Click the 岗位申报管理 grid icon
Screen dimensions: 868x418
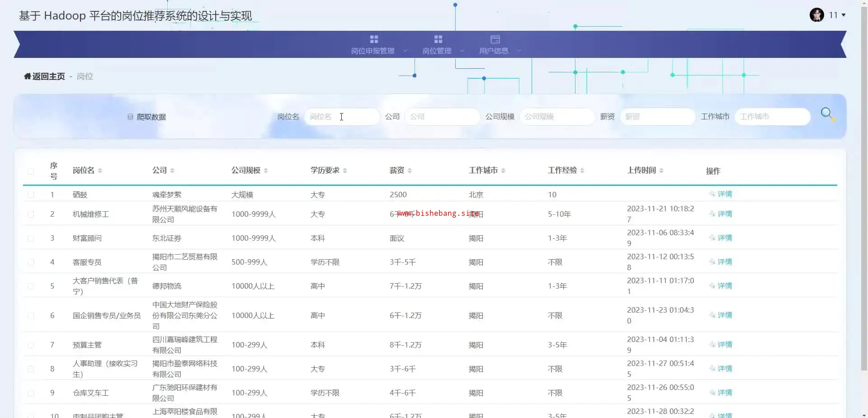pos(373,39)
